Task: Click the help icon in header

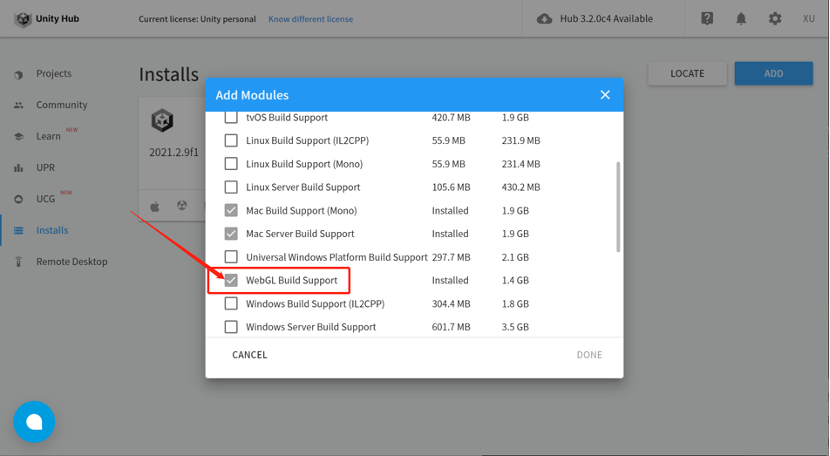Action: click(x=707, y=18)
